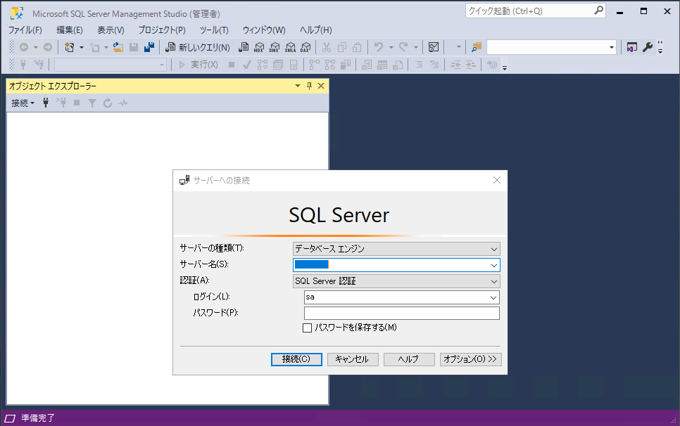This screenshot has height=426, width=680.
Task: Open the available databases combo box
Action: pyautogui.click(x=162, y=65)
